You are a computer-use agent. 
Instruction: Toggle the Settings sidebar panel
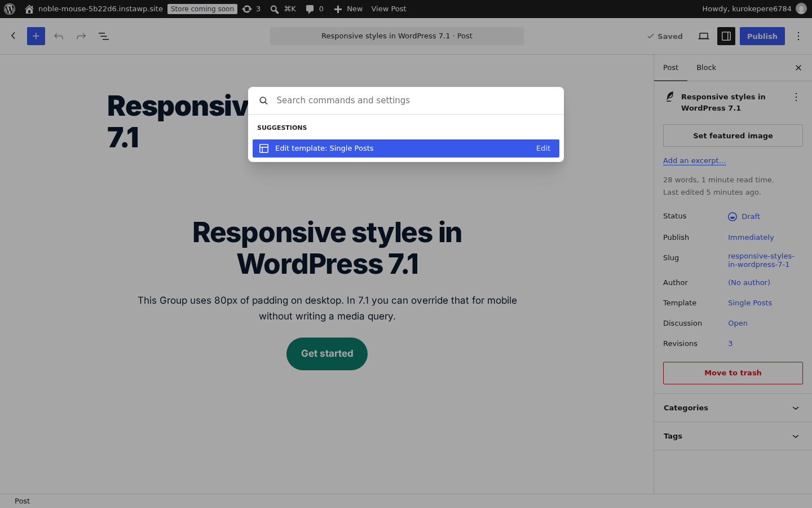726,36
